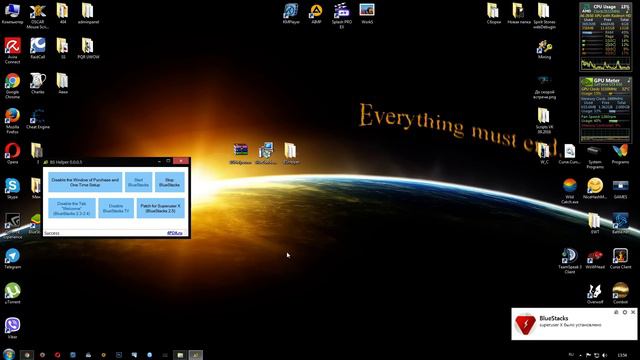Click the taskbar volume icon
Screen dimensions: 640x360
(604, 355)
